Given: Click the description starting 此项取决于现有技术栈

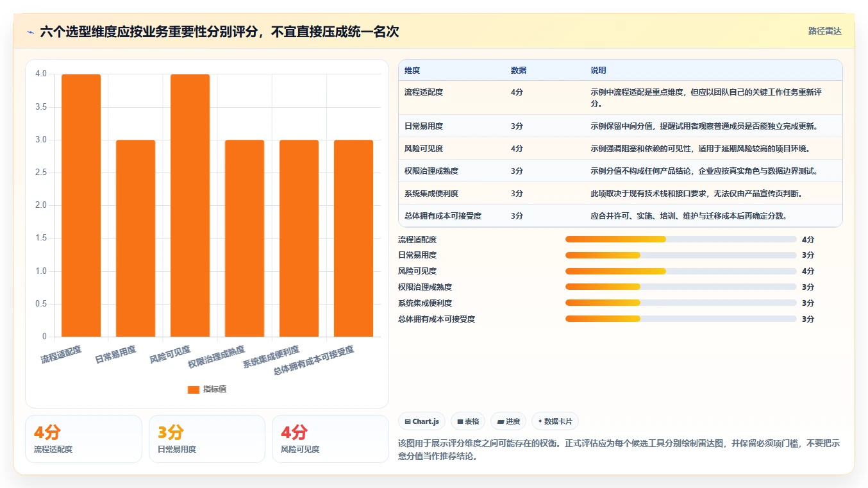Looking at the screenshot, I should (697, 194).
